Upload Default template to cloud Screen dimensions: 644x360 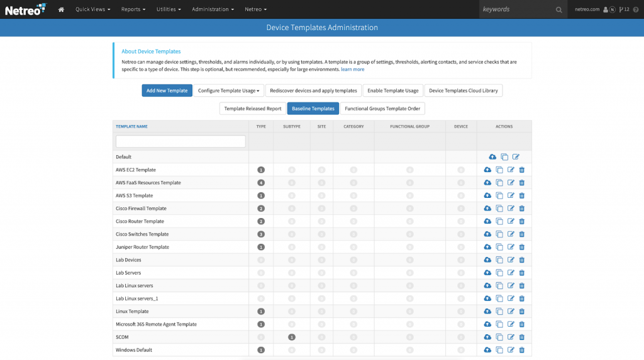492,157
